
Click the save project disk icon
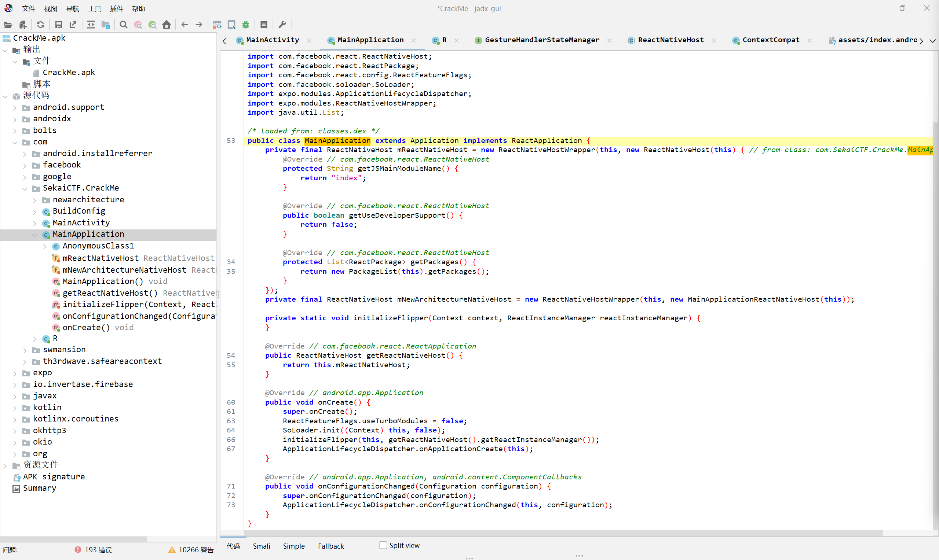coord(59,25)
